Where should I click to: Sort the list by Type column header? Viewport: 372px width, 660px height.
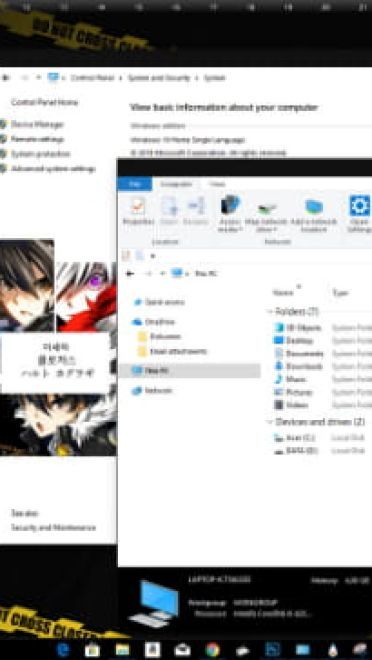[340, 293]
